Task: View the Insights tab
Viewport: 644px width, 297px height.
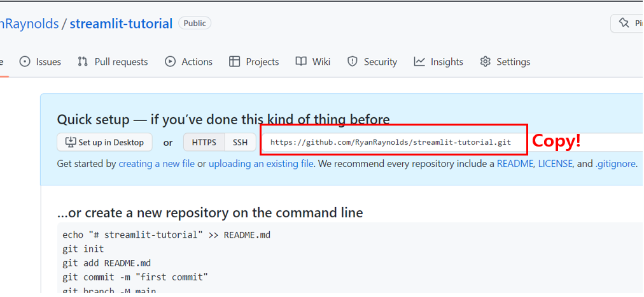Action: [438, 62]
